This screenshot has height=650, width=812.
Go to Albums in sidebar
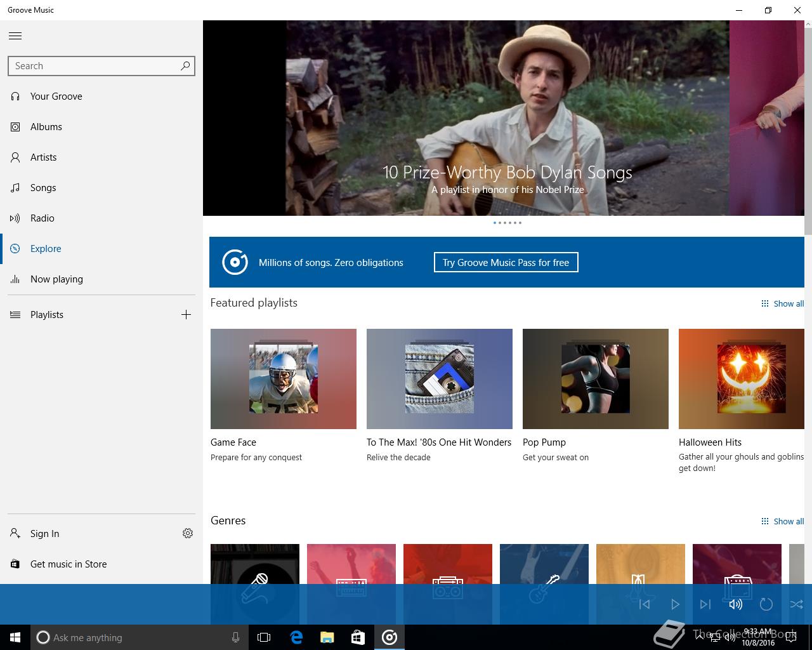click(101, 127)
